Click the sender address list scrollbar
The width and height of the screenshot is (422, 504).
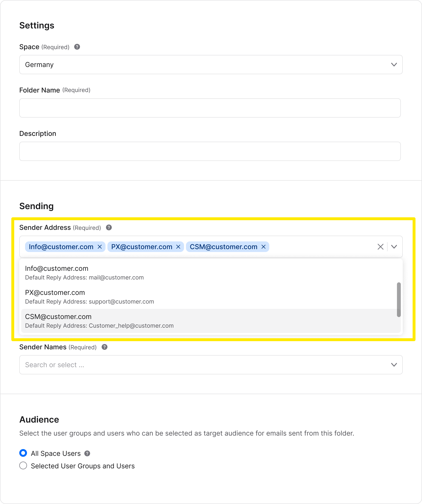[x=399, y=300]
